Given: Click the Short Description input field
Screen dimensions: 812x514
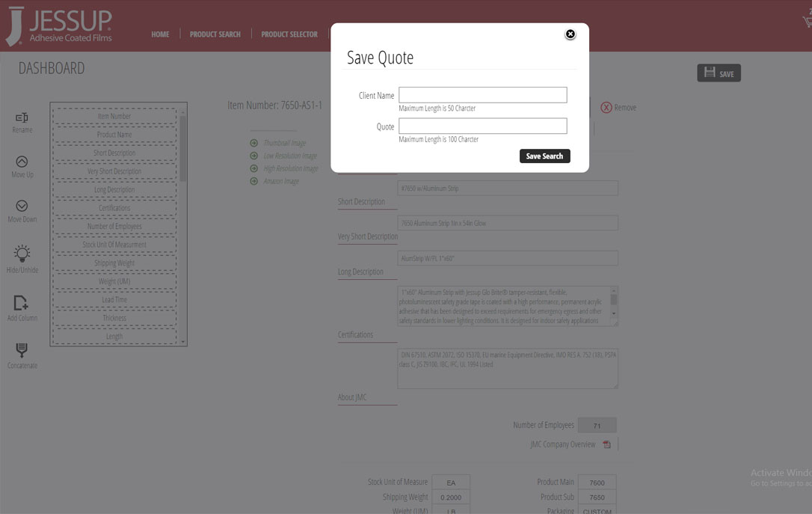Looking at the screenshot, I should [508, 223].
